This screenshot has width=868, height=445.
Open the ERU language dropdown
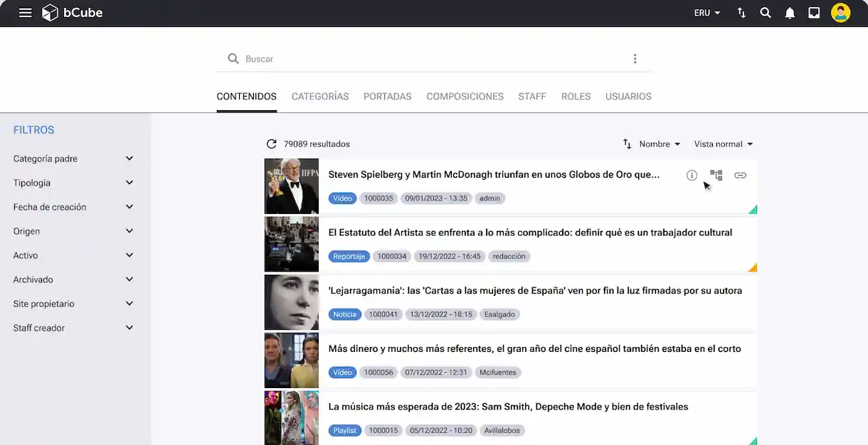coord(706,12)
